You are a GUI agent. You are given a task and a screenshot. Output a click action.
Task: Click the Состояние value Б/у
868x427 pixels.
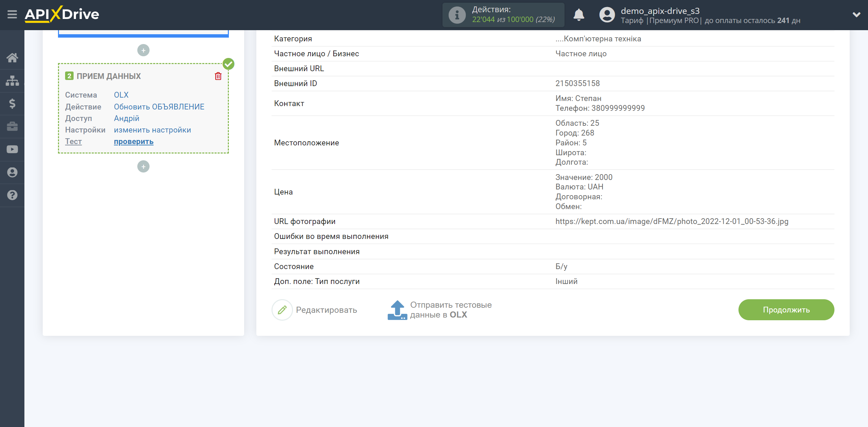pyautogui.click(x=561, y=266)
